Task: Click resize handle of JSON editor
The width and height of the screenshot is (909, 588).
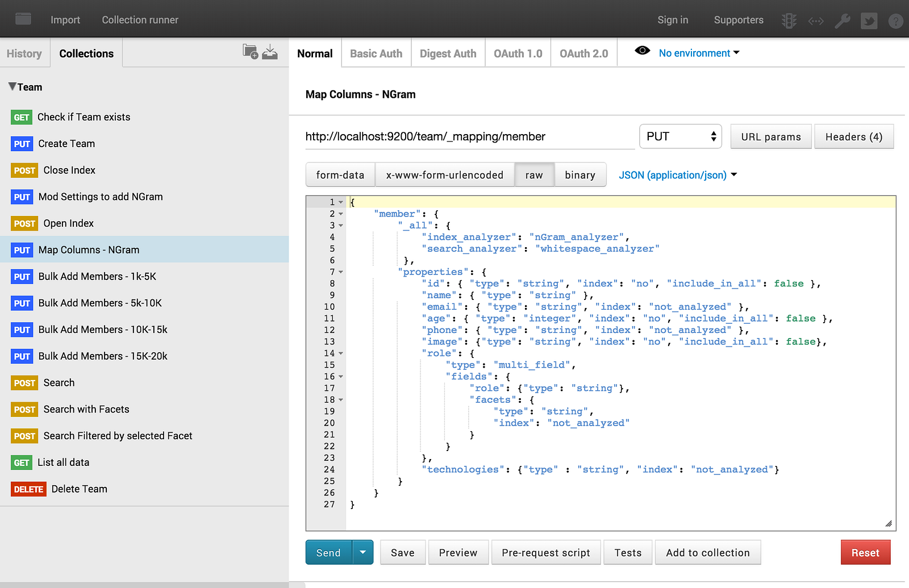Action: (889, 524)
